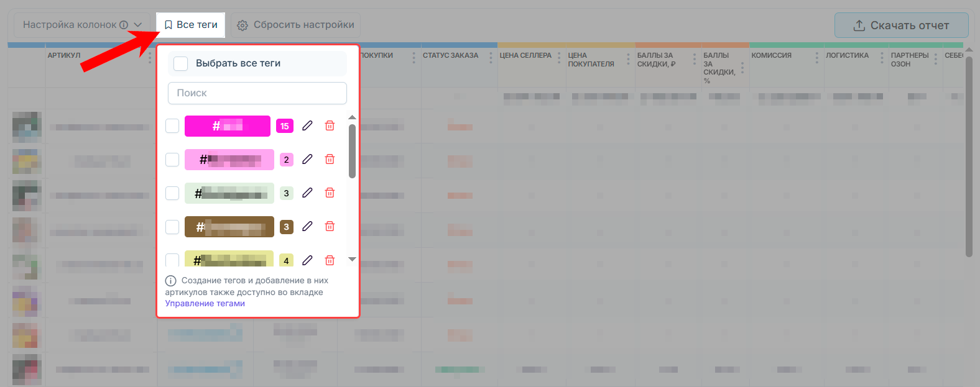Click the upload icon in Скачать отчет

coord(859,25)
